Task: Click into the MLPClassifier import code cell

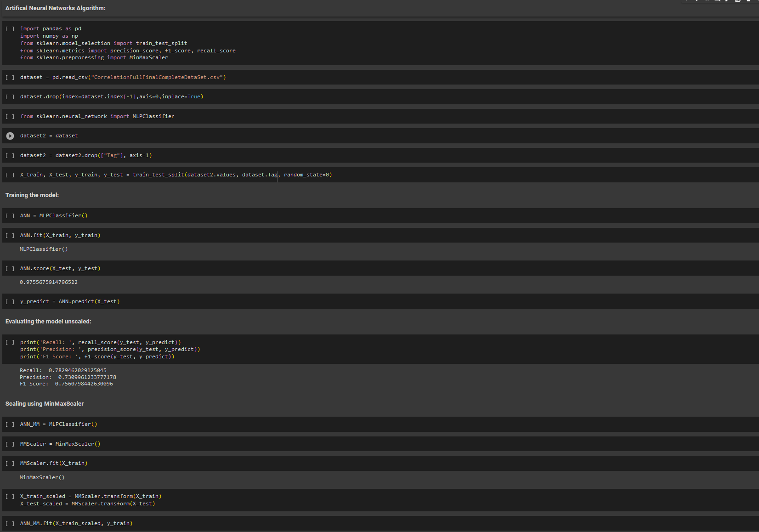Action: (x=97, y=117)
